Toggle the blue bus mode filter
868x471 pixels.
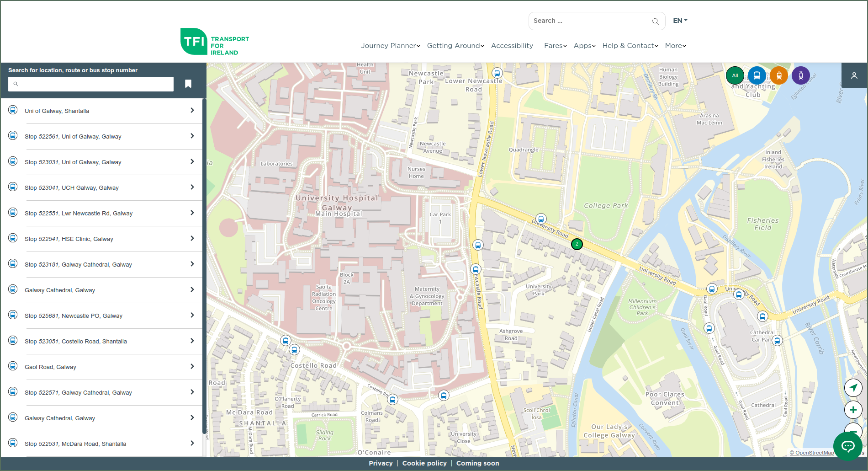tap(757, 75)
